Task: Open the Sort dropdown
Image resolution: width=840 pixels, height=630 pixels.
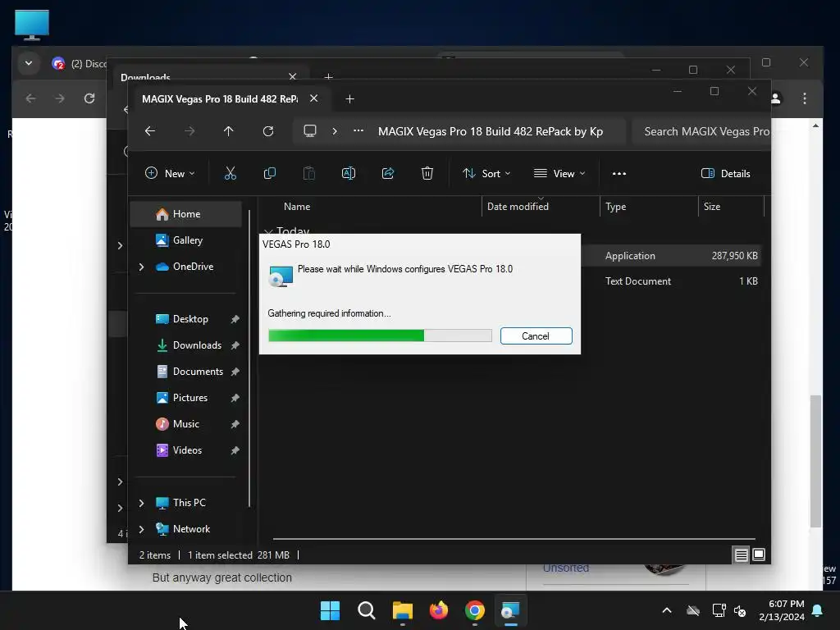Action: (487, 174)
